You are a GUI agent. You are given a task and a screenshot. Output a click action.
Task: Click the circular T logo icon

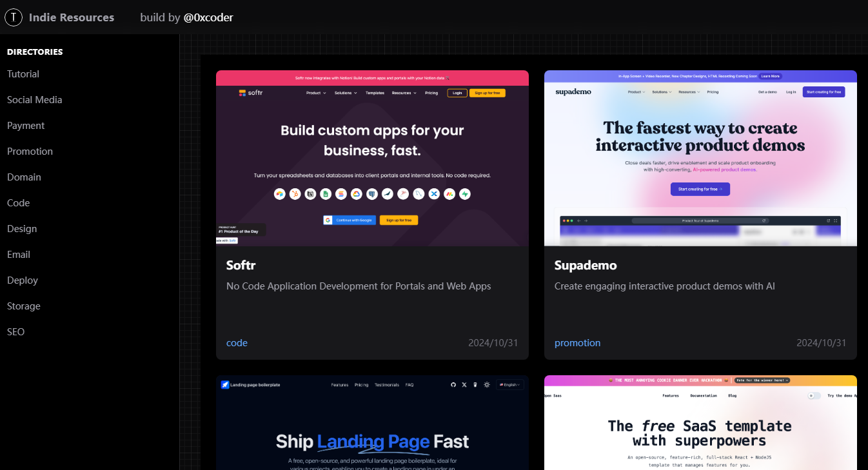(x=14, y=17)
